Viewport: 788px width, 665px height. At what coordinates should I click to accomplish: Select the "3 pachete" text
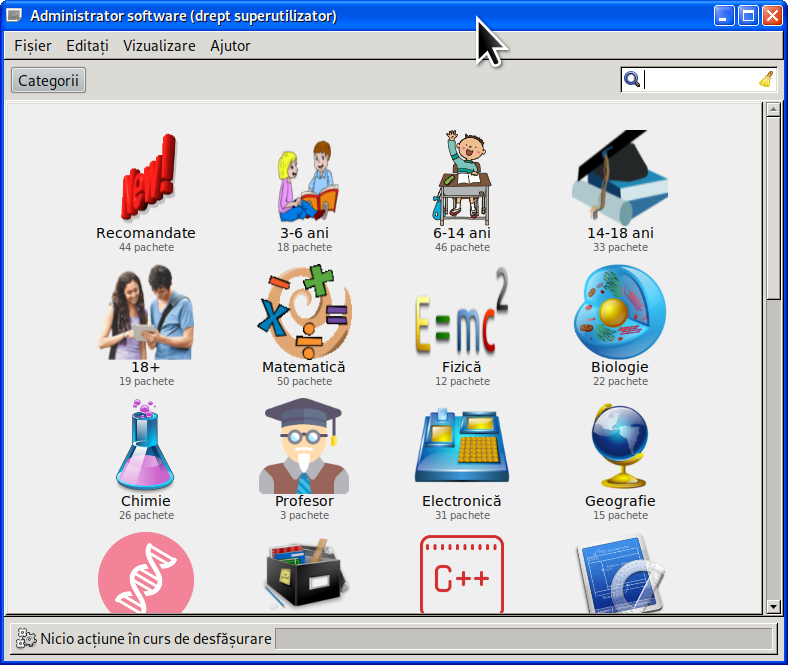pos(305,515)
